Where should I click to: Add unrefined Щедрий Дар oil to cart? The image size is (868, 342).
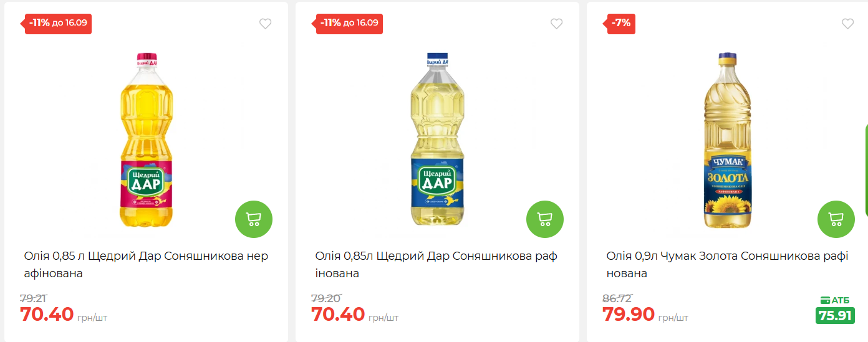click(x=254, y=219)
